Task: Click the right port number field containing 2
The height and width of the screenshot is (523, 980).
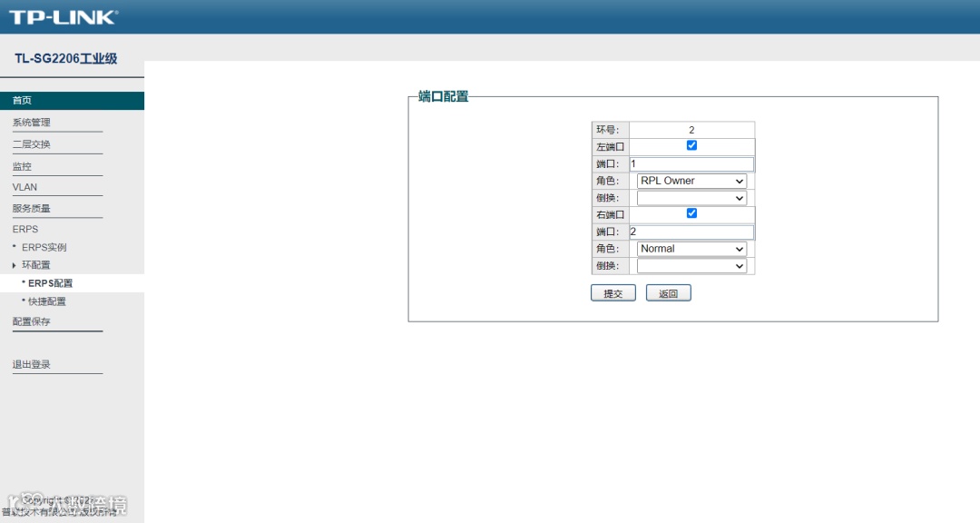Action: click(691, 232)
